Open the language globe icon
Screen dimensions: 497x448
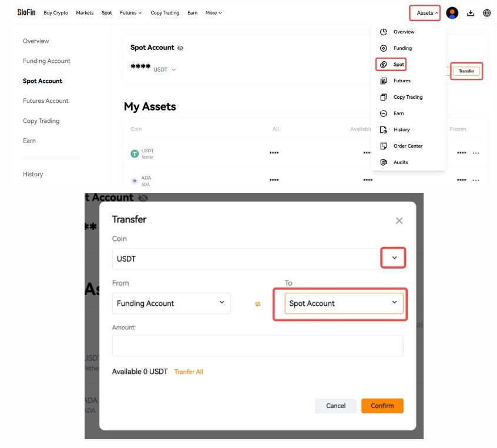tap(487, 13)
